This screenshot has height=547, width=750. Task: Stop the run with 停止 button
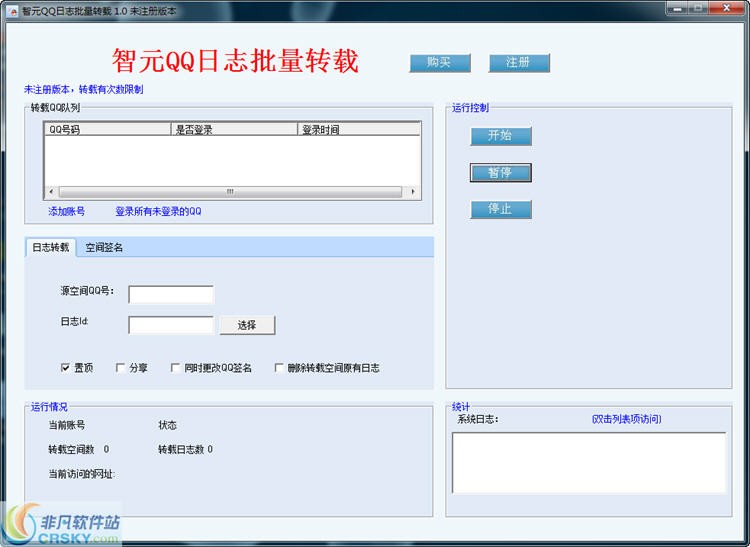(x=501, y=209)
